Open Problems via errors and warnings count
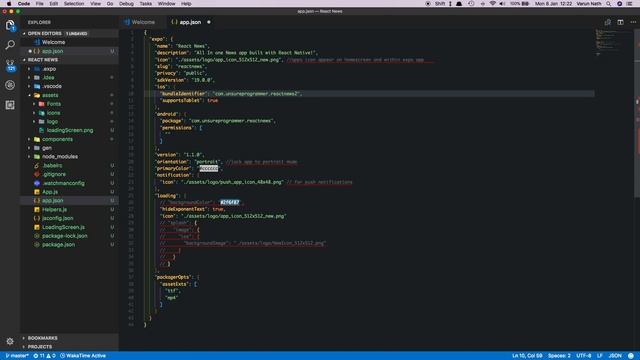Screen dimensions: 640x360 44,356
